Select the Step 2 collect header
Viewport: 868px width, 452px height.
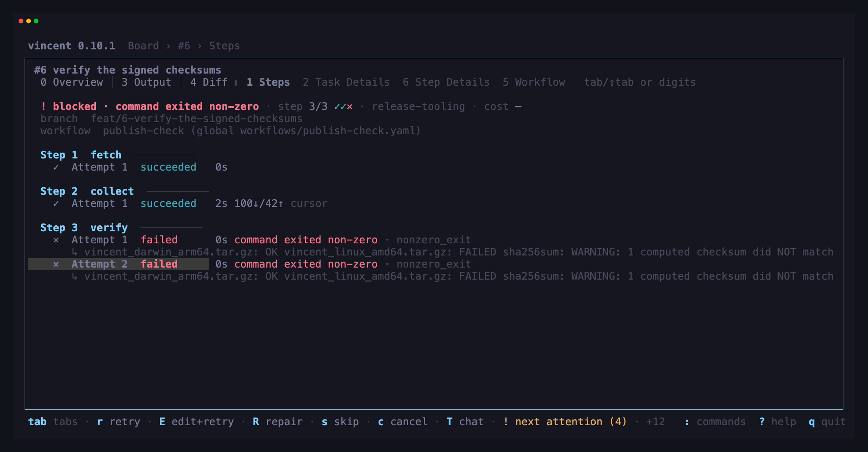point(87,191)
